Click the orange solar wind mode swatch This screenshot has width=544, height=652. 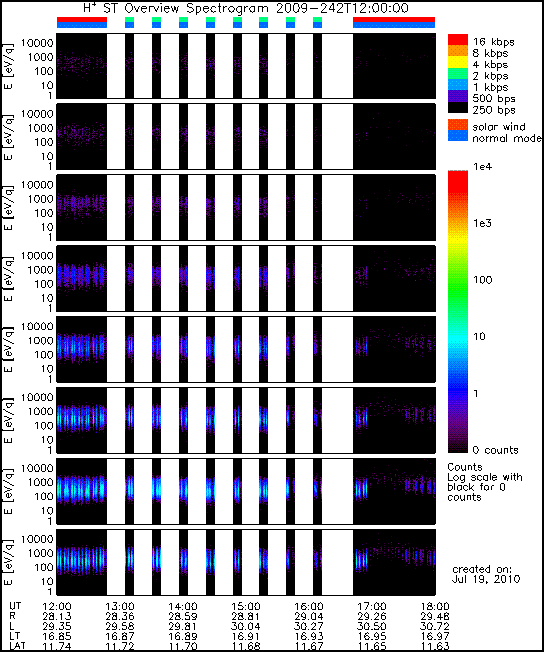click(x=457, y=125)
